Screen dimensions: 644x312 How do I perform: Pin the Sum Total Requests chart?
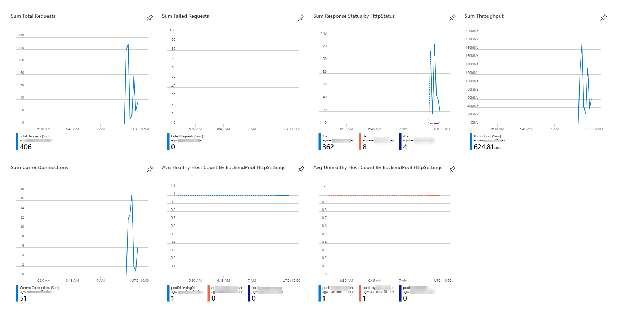coord(150,18)
